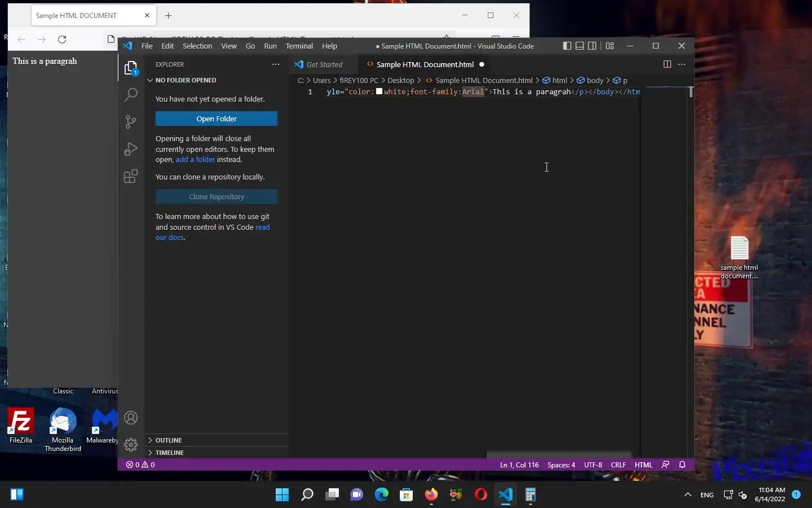
Task: Click p element in the breadcrumb
Action: (620, 80)
